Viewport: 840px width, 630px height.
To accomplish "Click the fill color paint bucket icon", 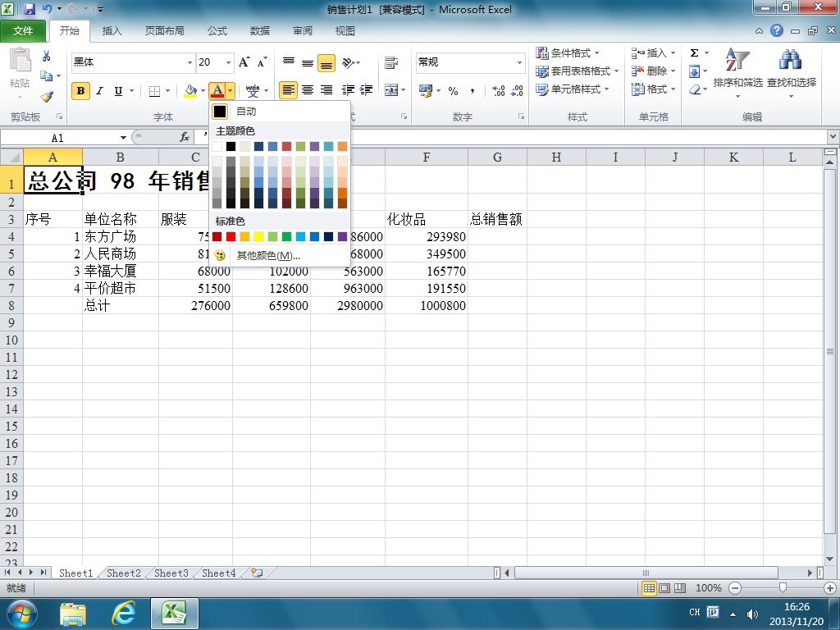I will [x=190, y=90].
